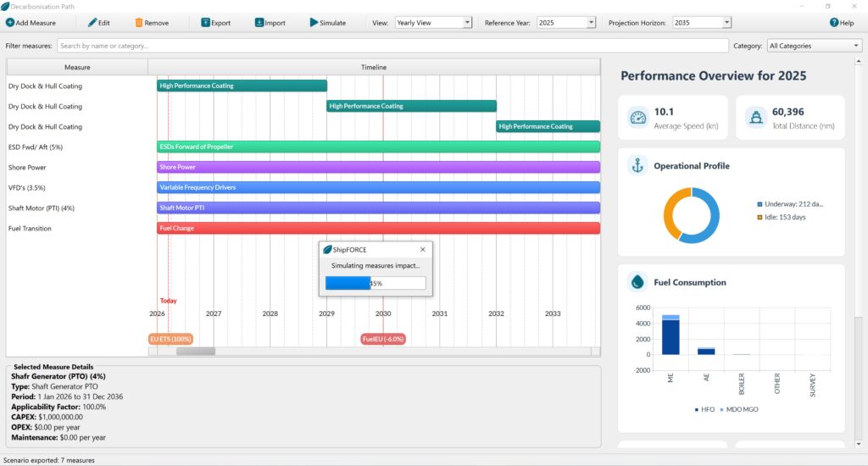The height and width of the screenshot is (466, 868).
Task: Click the Edit pencil icon
Action: point(92,23)
